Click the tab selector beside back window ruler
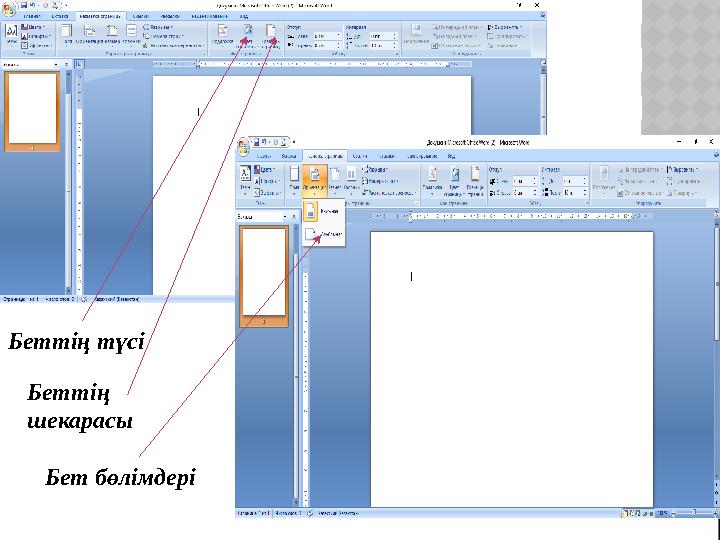Viewport: 720px width, 540px height. click(79, 64)
